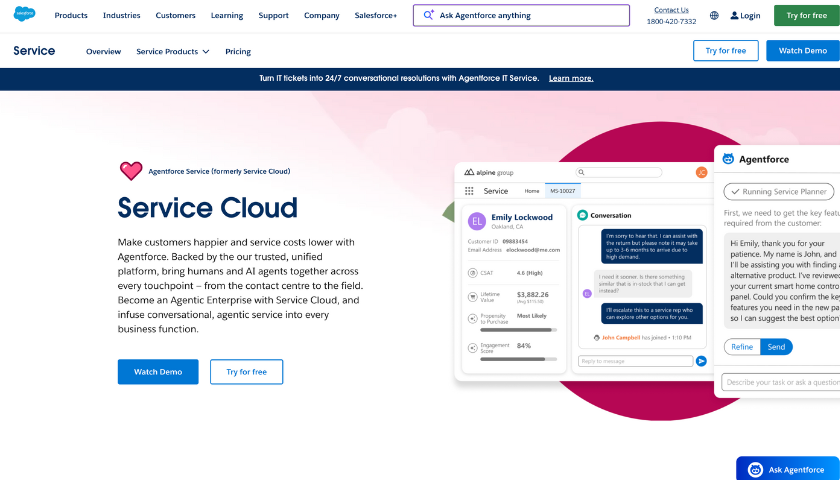Screen dimensions: 840x480
Task: Click the pink heart Service icon
Action: point(131,171)
